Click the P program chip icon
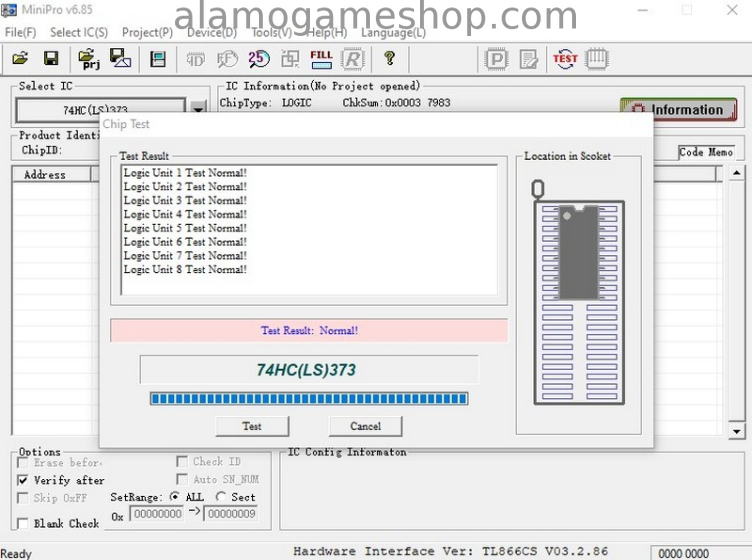Viewport: 752px width, 560px height. point(496,59)
